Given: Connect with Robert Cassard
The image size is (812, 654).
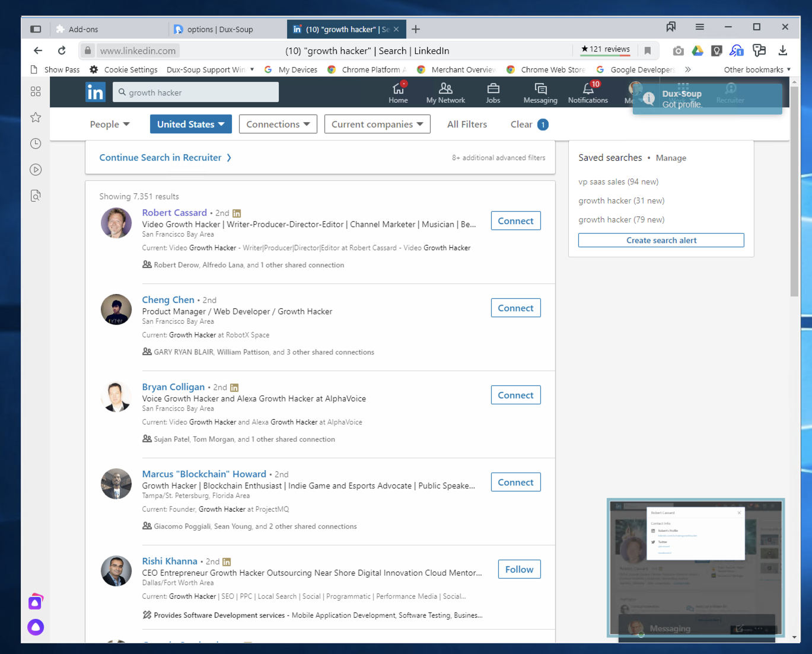Looking at the screenshot, I should coord(515,221).
